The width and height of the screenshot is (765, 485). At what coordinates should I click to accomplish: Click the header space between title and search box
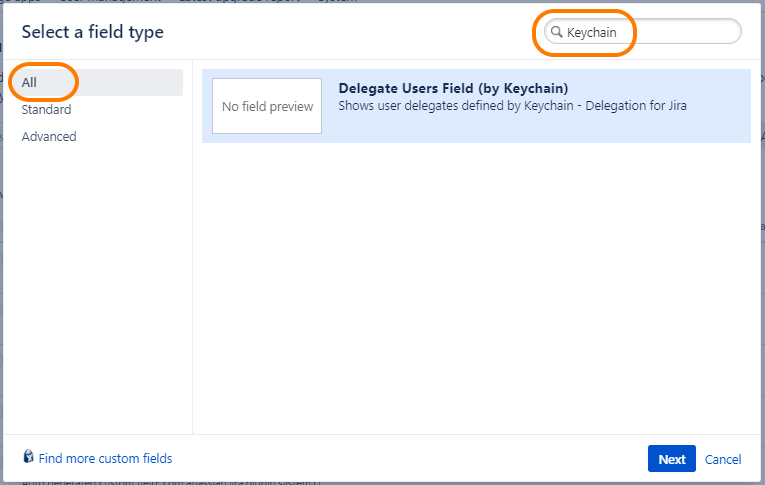coord(350,32)
